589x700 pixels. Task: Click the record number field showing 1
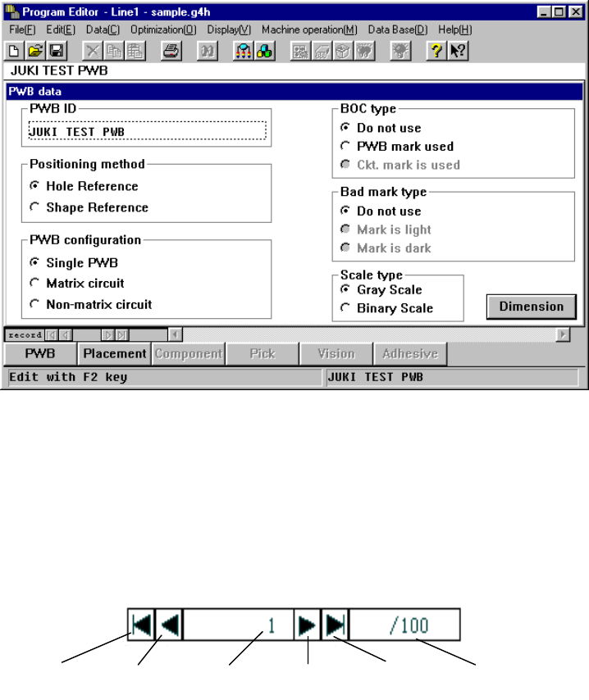click(x=238, y=625)
